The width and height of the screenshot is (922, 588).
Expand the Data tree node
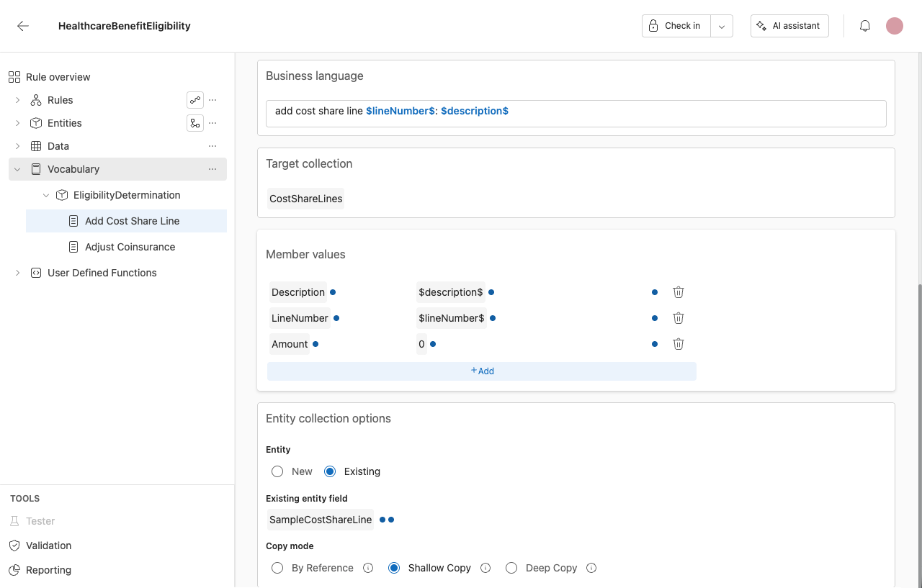click(x=17, y=146)
